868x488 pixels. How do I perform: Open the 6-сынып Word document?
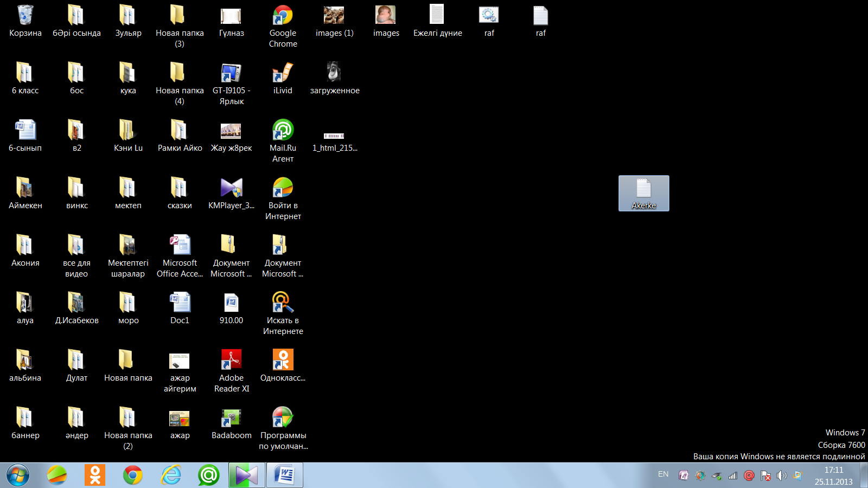pos(25,137)
